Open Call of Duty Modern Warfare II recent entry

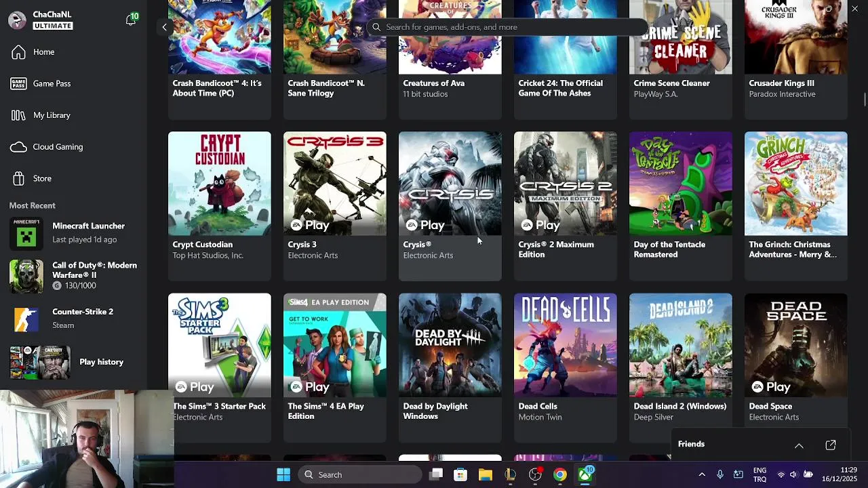point(73,275)
